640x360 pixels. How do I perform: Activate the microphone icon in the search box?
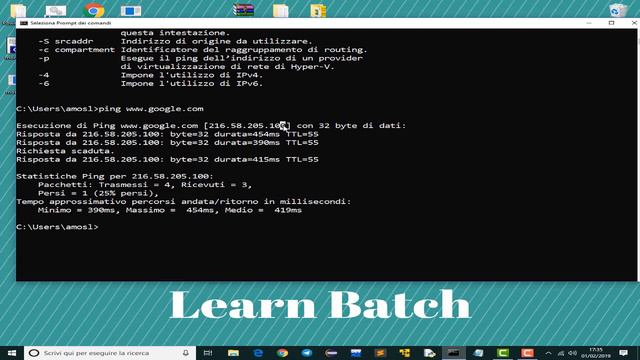[x=186, y=353]
